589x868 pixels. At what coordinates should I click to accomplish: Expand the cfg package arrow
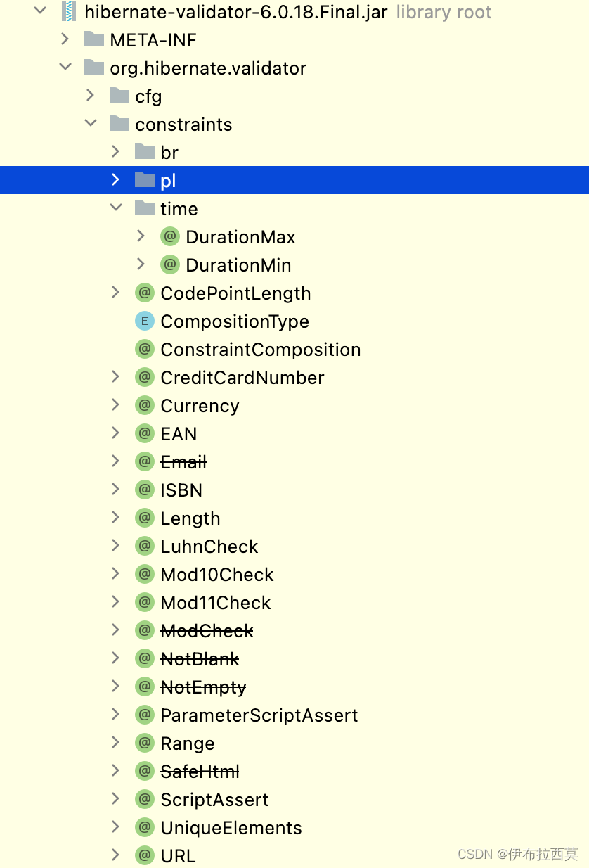pyautogui.click(x=91, y=95)
